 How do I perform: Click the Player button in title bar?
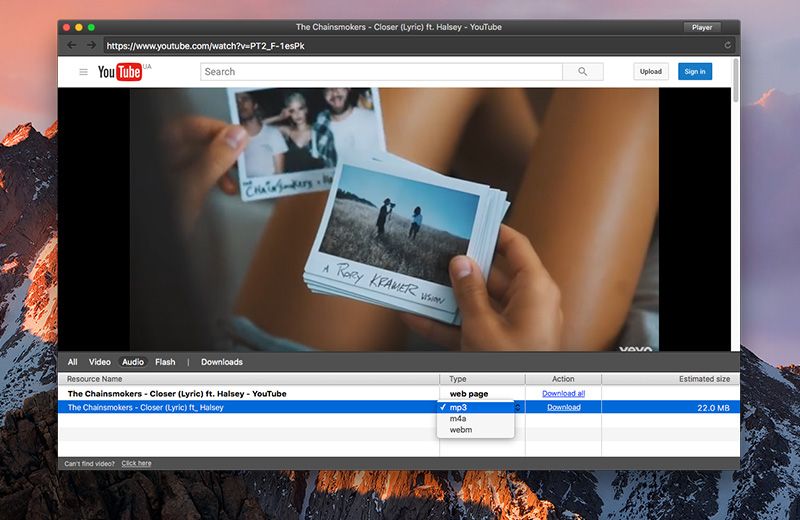click(702, 28)
